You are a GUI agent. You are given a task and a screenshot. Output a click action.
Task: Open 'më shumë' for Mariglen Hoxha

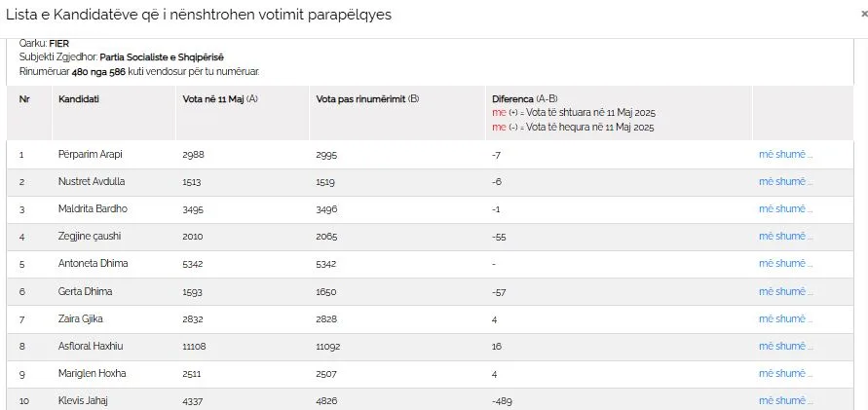click(785, 374)
